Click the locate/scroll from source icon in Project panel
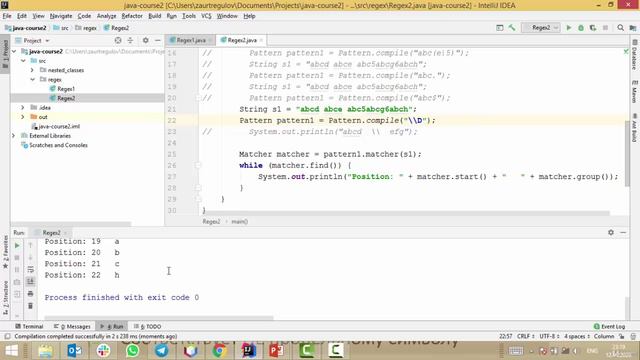640x360 pixels. (118, 40)
